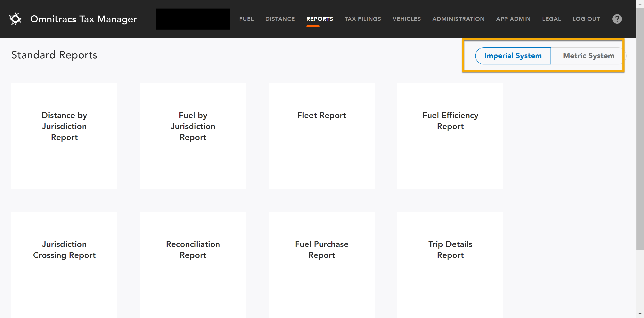Select the Reports tab
The image size is (644, 318).
[x=319, y=19]
